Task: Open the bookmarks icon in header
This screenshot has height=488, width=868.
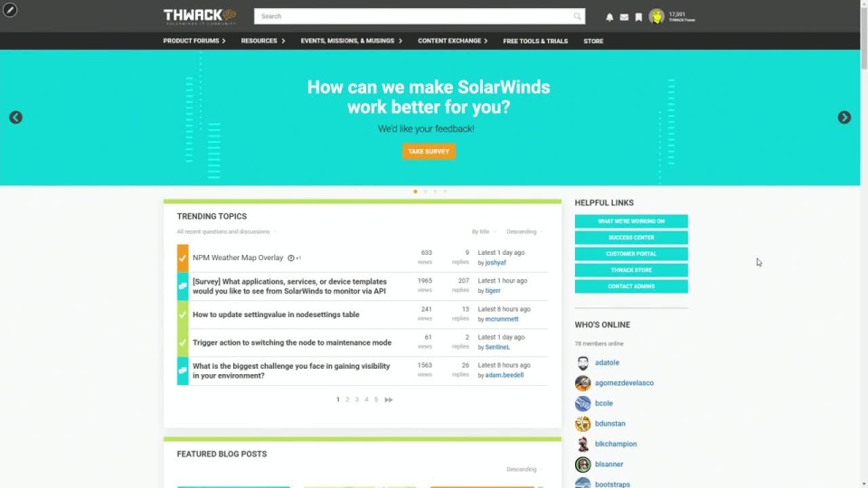Action: (x=638, y=17)
